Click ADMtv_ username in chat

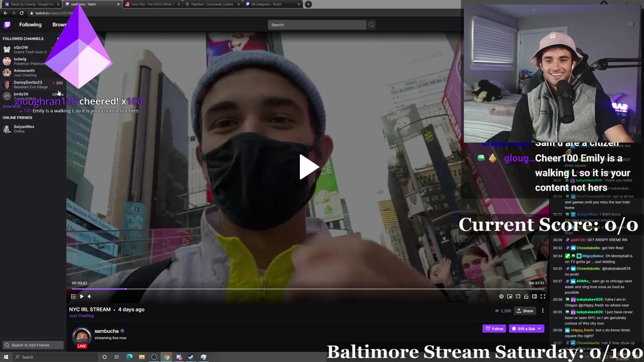(583, 281)
